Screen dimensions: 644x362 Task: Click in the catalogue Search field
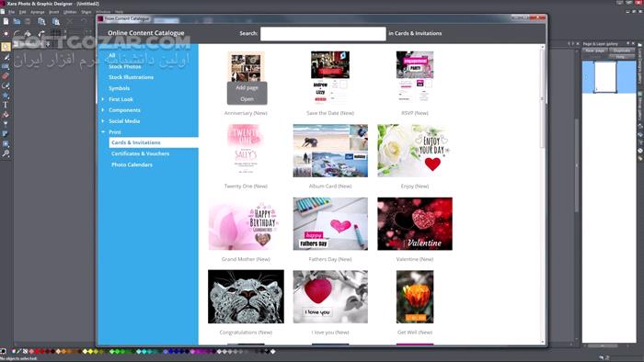[323, 34]
